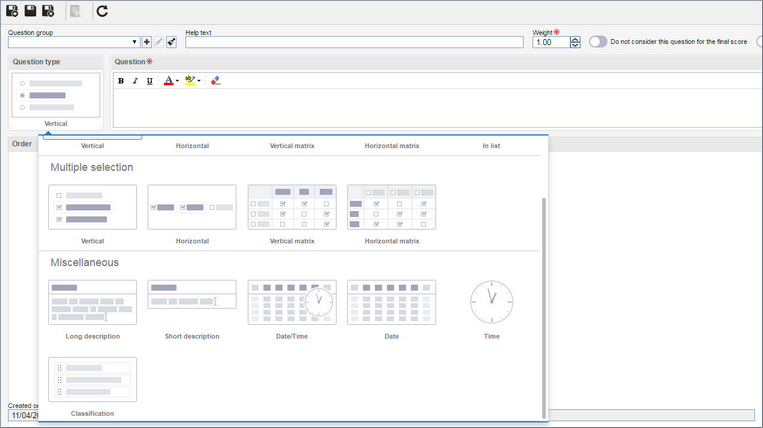763x428 pixels.
Task: Click the edit pencil icon beside Question group
Action: pyautogui.click(x=159, y=42)
